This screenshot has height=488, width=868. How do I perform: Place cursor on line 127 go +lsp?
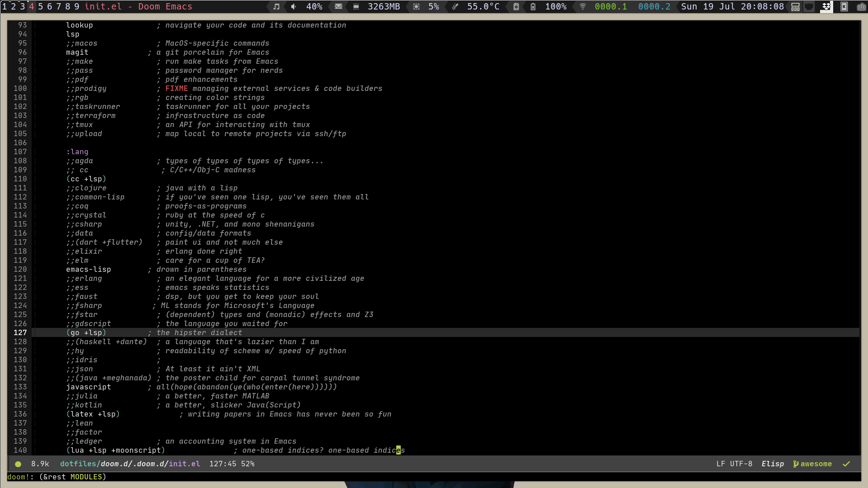coord(86,332)
